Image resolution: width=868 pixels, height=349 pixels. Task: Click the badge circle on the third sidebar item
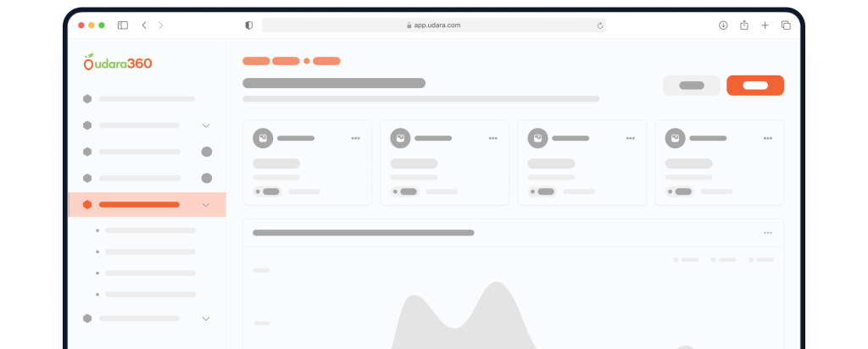[207, 152]
